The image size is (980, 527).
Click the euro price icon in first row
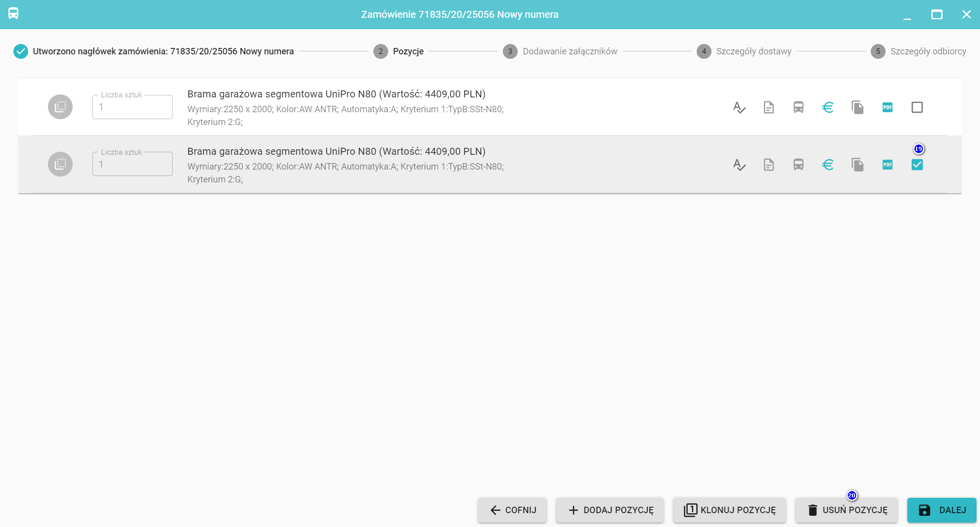point(828,107)
